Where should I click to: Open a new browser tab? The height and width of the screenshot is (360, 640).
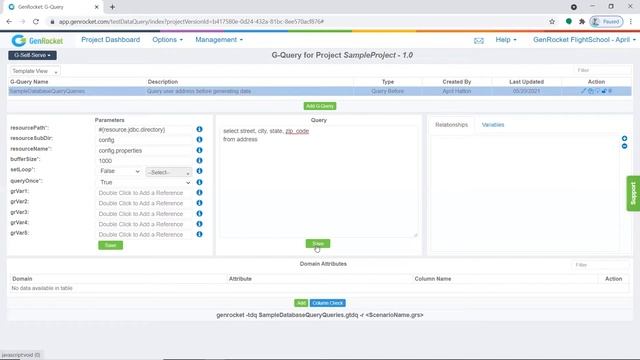[112, 7]
